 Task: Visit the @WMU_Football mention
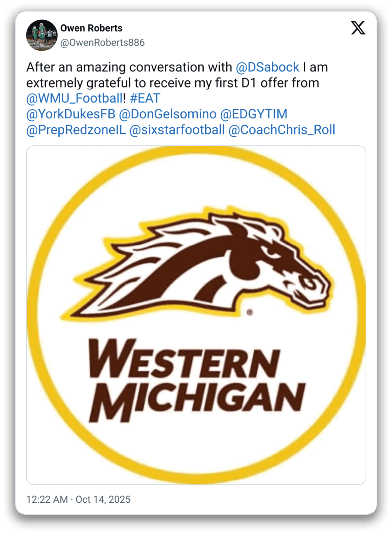pos(74,99)
